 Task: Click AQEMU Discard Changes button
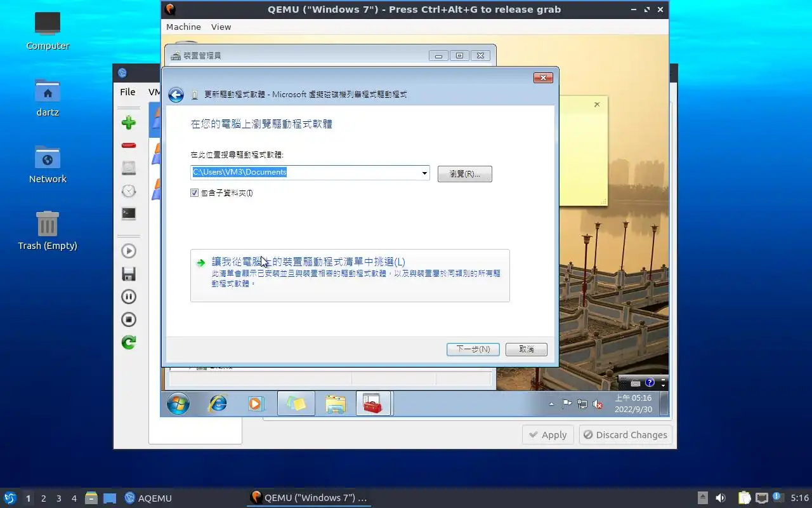625,435
